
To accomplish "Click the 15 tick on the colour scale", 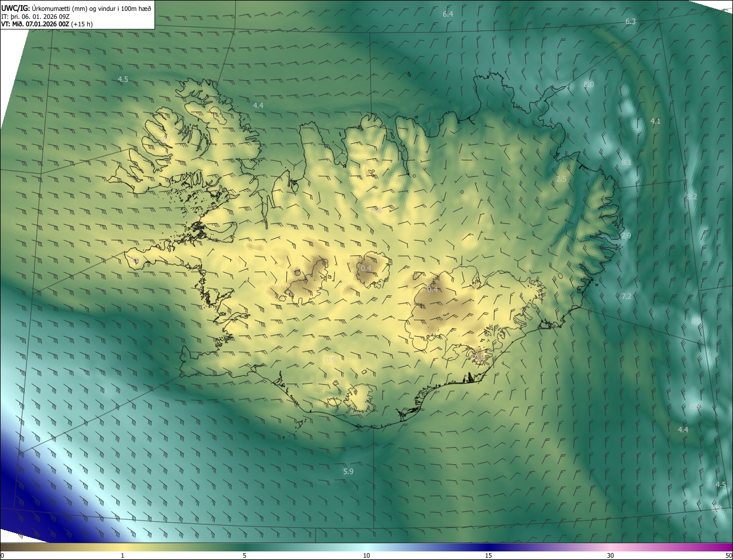I will pyautogui.click(x=488, y=555).
